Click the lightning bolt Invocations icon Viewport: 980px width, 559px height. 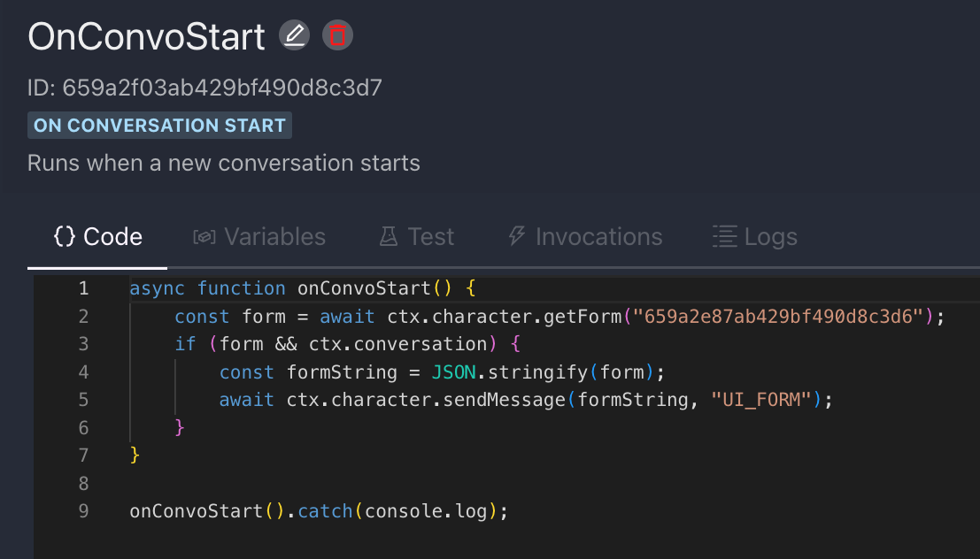click(517, 236)
